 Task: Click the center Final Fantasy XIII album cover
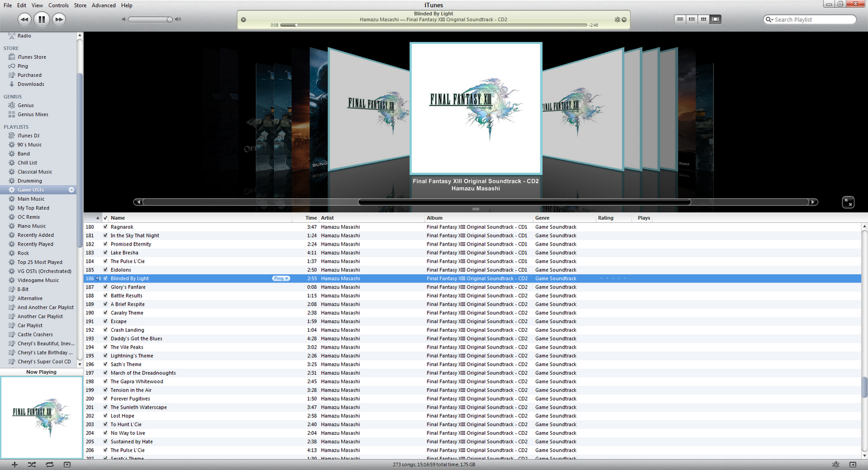tap(476, 108)
